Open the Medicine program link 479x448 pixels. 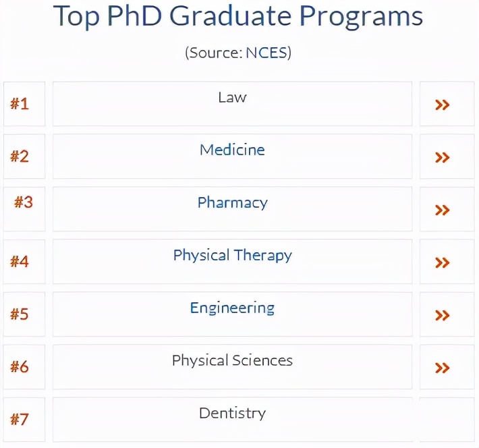click(232, 150)
